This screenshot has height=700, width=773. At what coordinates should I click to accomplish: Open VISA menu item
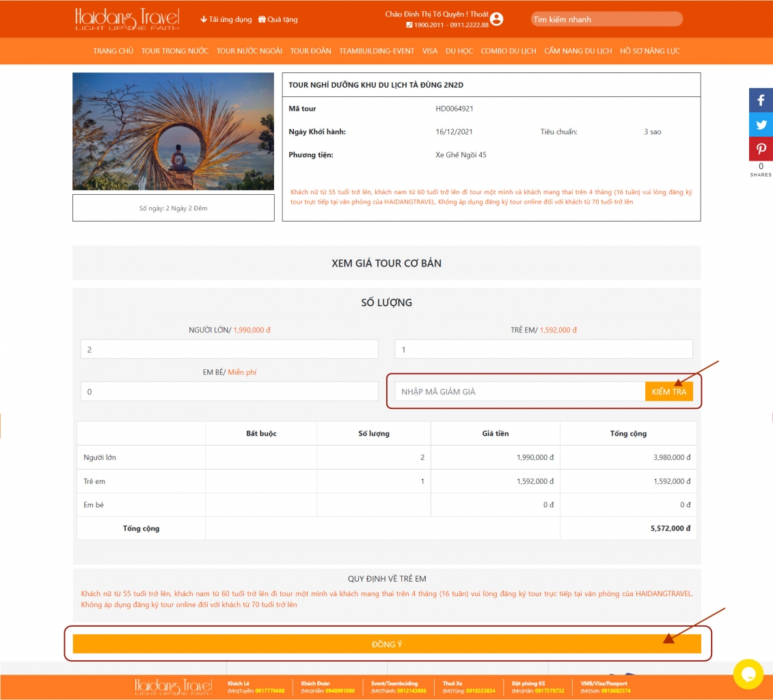tap(430, 51)
